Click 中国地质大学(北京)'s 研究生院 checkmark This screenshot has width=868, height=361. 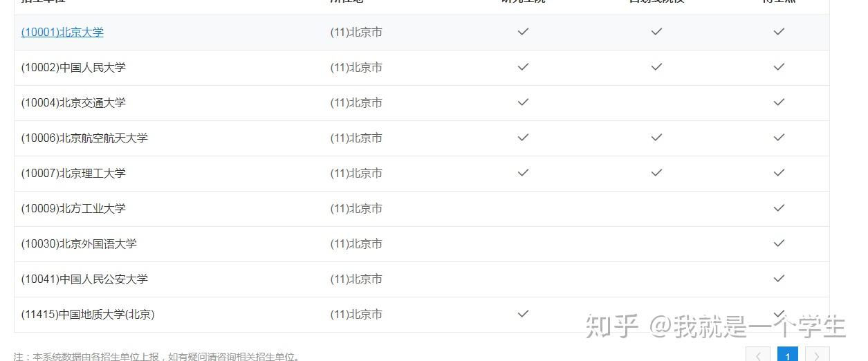[524, 314]
